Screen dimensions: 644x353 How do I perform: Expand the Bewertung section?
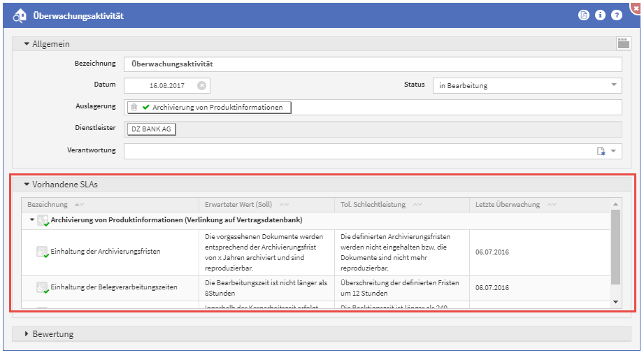tap(27, 334)
